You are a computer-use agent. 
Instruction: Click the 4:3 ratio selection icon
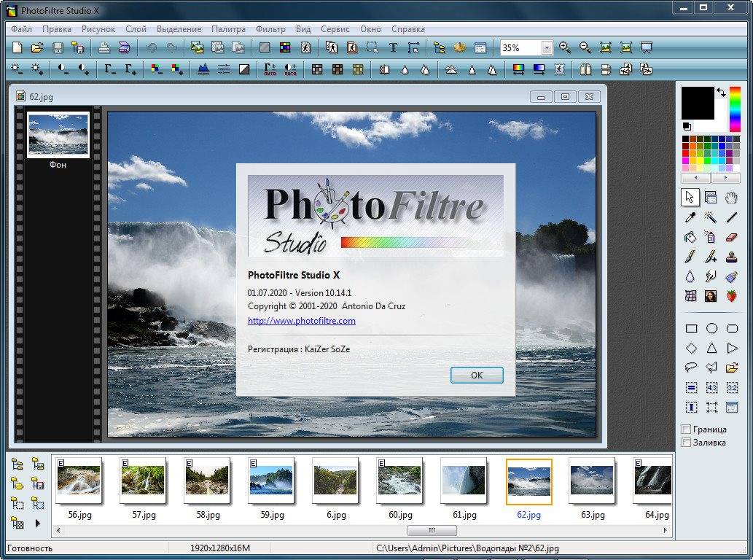point(711,388)
